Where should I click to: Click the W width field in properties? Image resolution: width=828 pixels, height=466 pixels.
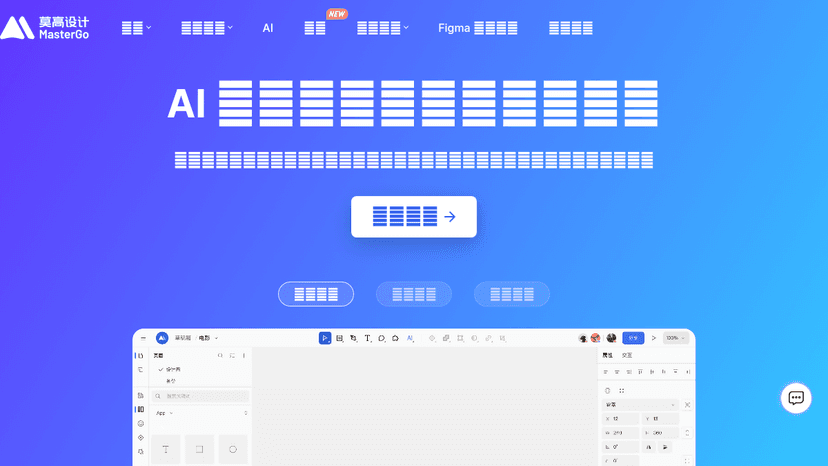(x=620, y=433)
